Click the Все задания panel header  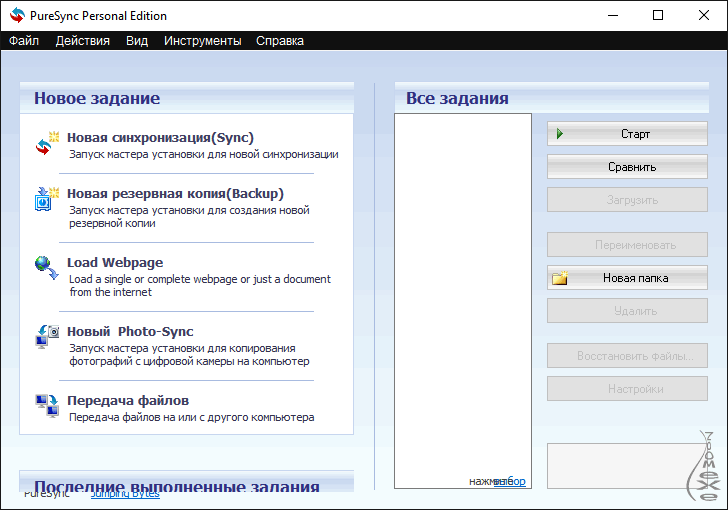[552, 98]
